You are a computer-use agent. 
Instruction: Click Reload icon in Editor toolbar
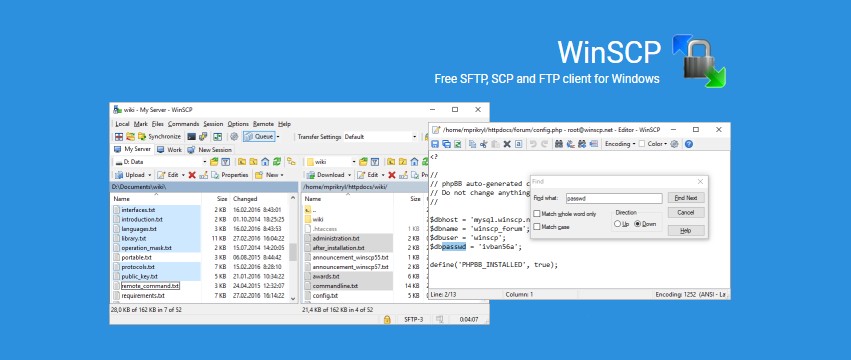tap(458, 144)
